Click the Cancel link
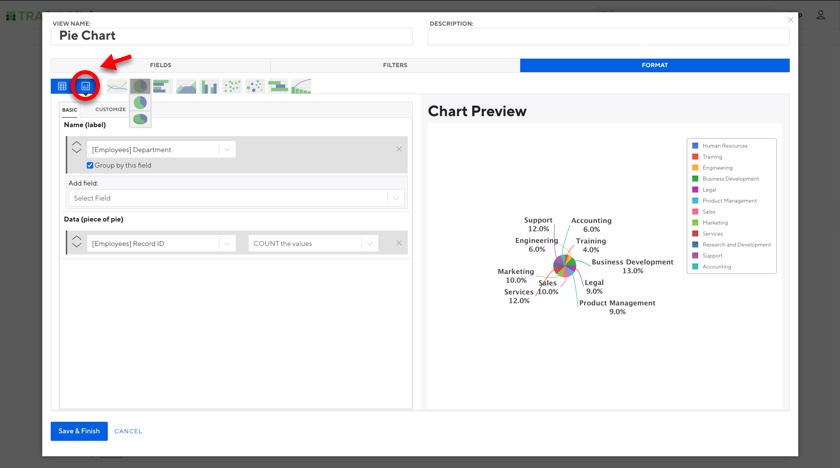Image resolution: width=840 pixels, height=468 pixels. (x=128, y=431)
